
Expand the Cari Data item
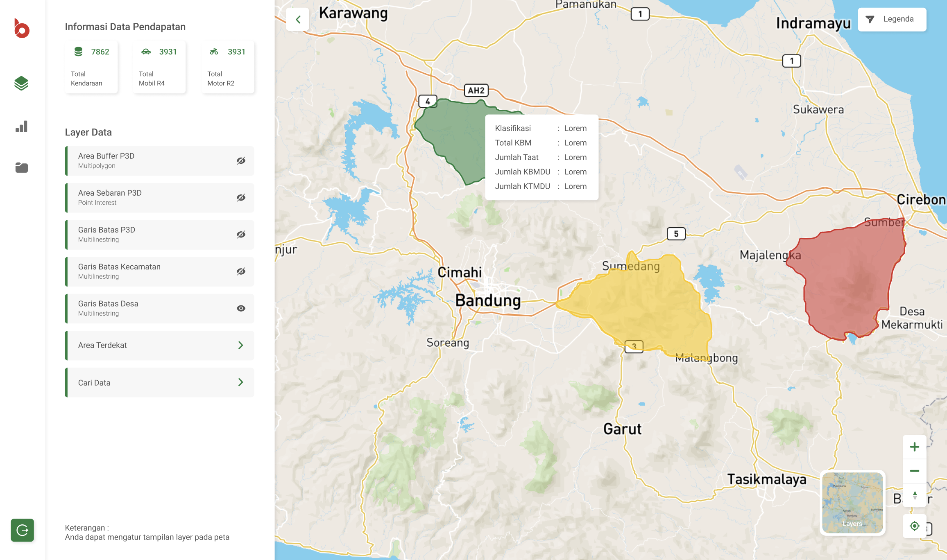241,382
